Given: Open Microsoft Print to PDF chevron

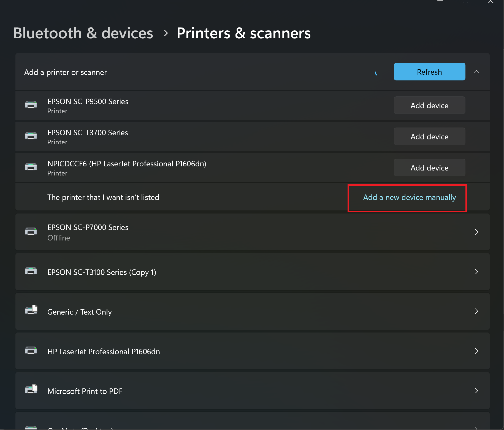Looking at the screenshot, I should pyautogui.click(x=476, y=391).
